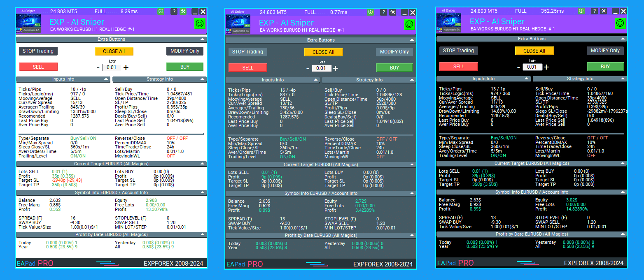Increase lots with plus sign in the white-themed panel

(126, 67)
